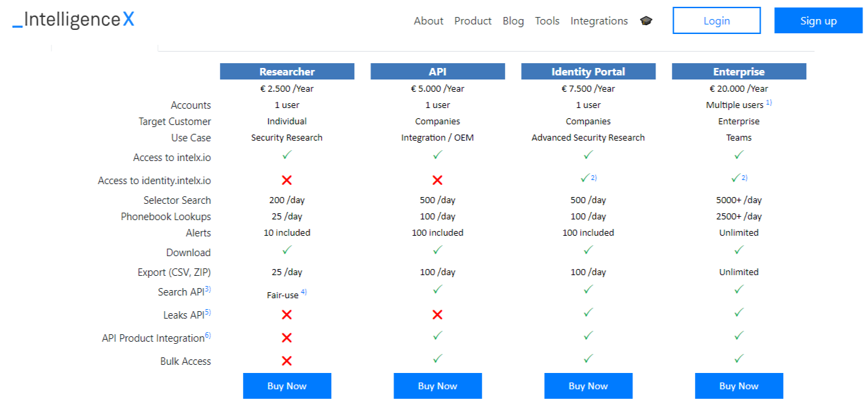Select the Identity Portal plan header

588,71
